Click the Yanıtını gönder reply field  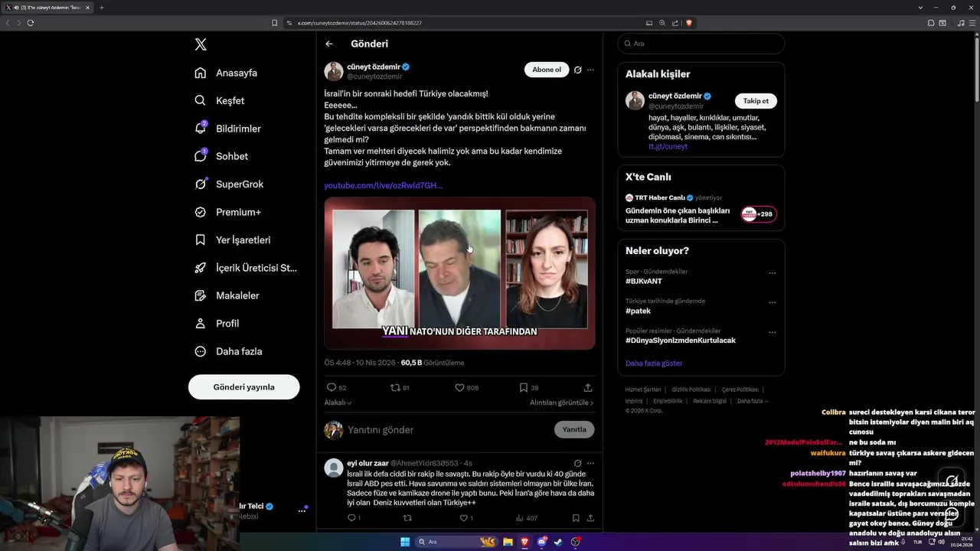coord(448,430)
